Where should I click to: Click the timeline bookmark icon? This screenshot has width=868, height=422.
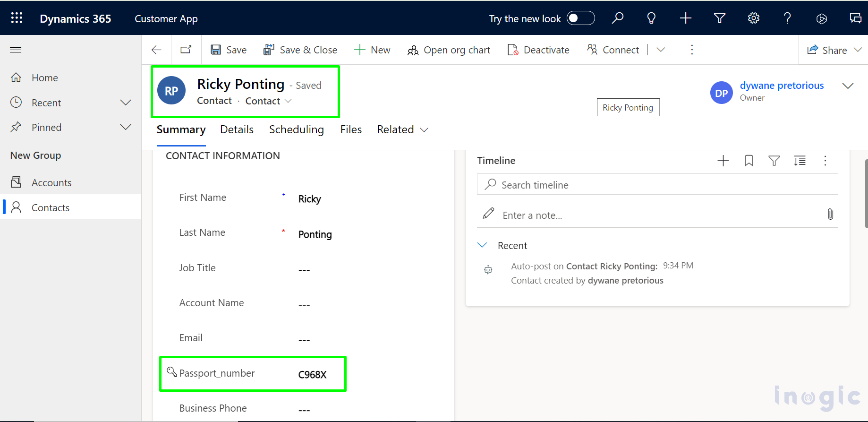tap(749, 161)
